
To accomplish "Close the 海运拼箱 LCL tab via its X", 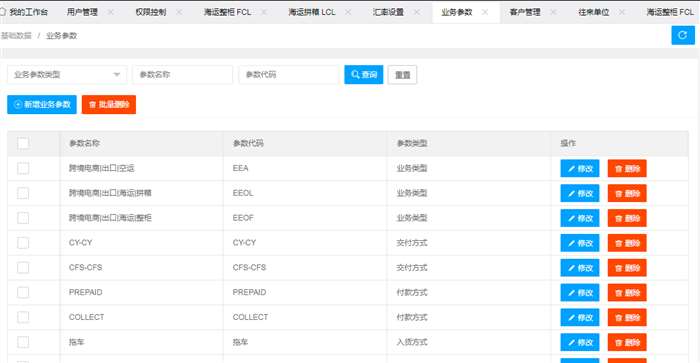I will coord(348,12).
